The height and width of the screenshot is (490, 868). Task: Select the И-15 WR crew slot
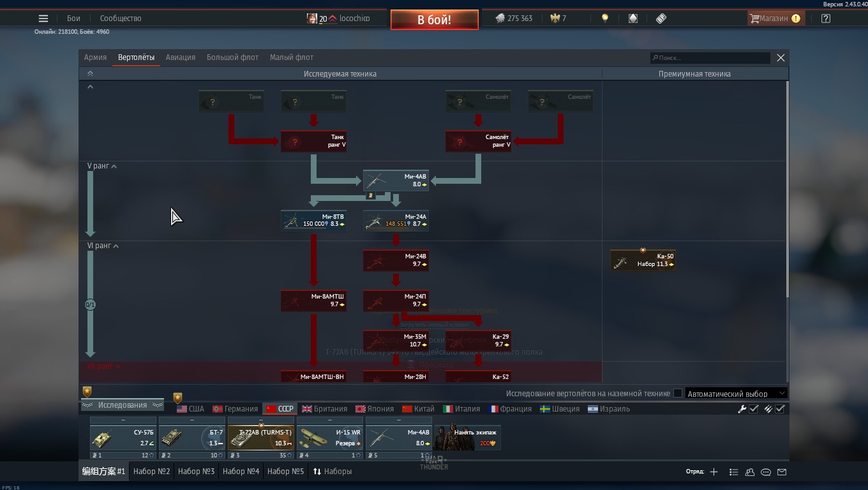point(330,438)
